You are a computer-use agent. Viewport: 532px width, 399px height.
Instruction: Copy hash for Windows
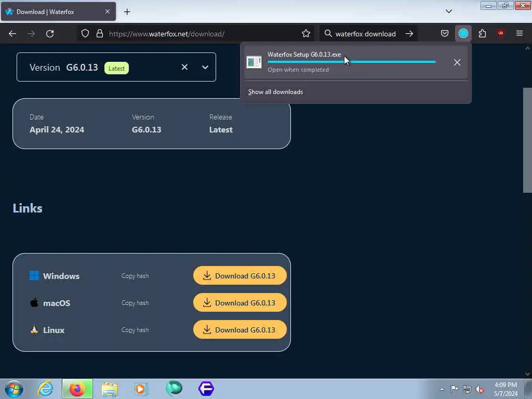coord(135,276)
